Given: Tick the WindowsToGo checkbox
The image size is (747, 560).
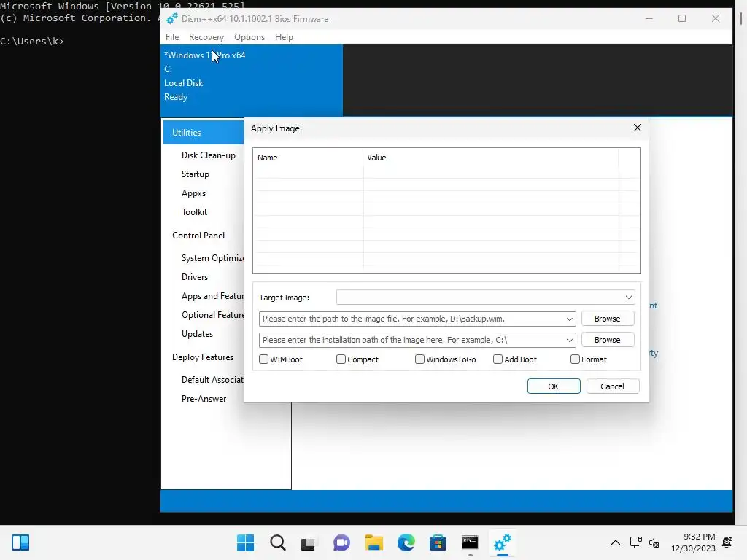Looking at the screenshot, I should 419,359.
